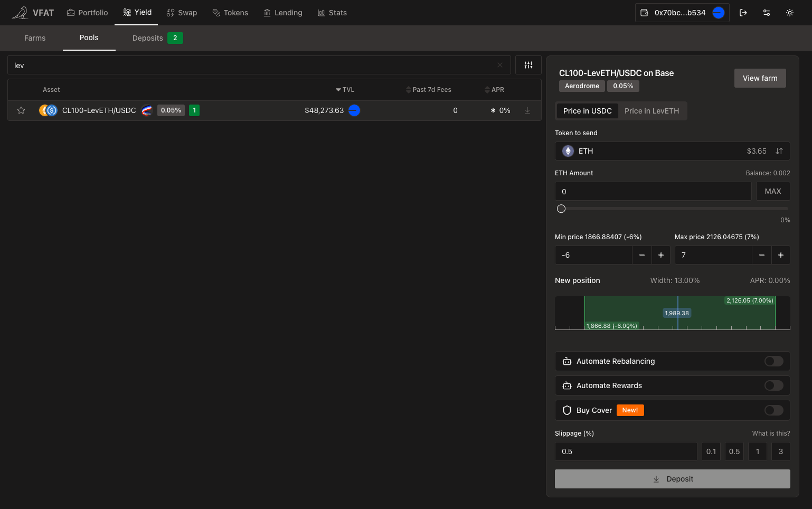Click the Buy Cover shield icon
The width and height of the screenshot is (812, 509).
[567, 410]
